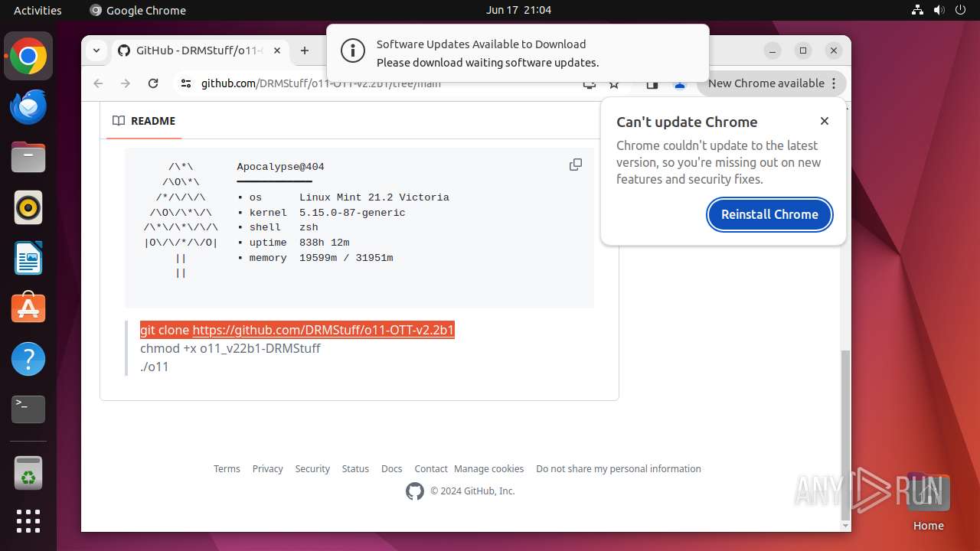Click the '19599m / 31951m' memory value
980x551 pixels.
pyautogui.click(x=346, y=258)
